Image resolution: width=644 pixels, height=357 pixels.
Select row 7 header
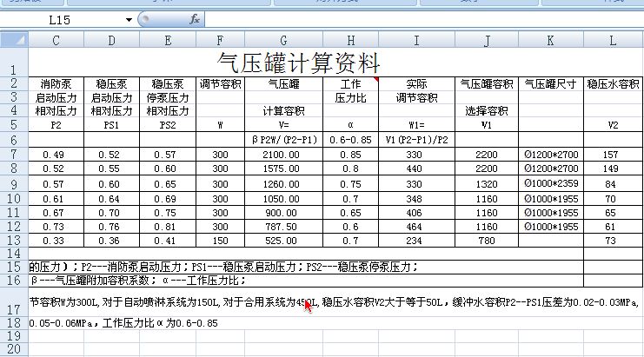click(x=14, y=154)
